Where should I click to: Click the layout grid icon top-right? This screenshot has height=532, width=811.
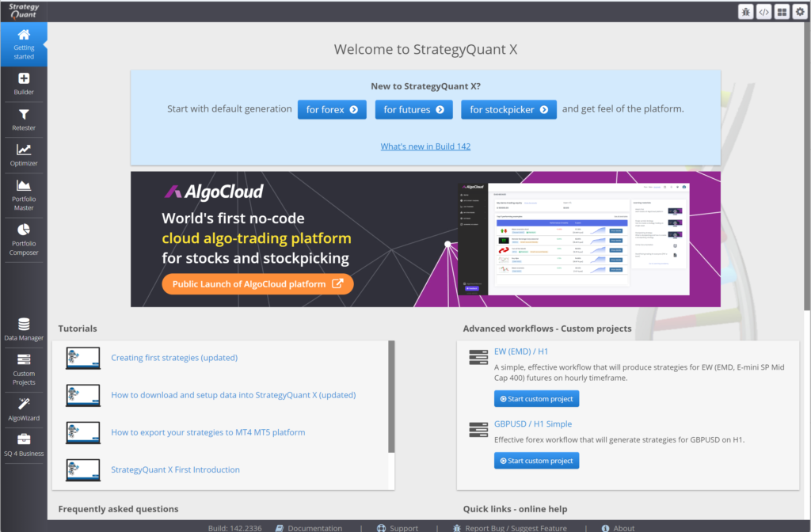point(782,12)
